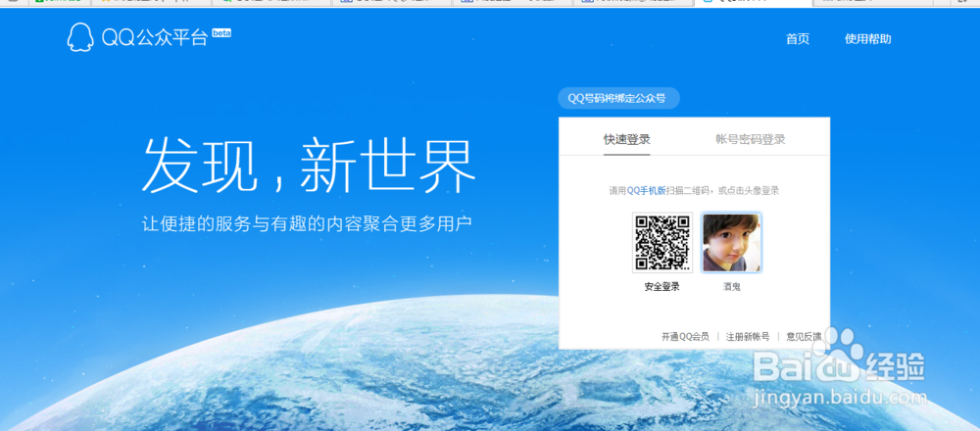This screenshot has height=431, width=980.
Task: Open the 开通QQ会员 link
Action: (x=685, y=337)
